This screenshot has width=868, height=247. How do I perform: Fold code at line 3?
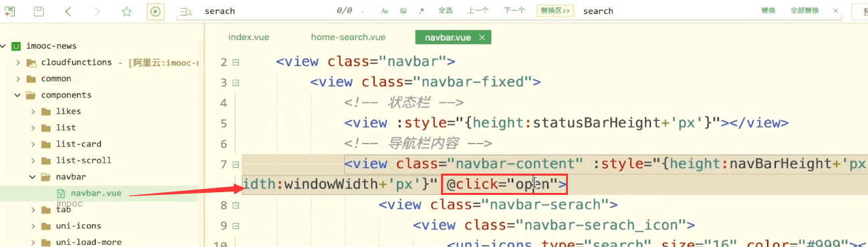click(235, 83)
